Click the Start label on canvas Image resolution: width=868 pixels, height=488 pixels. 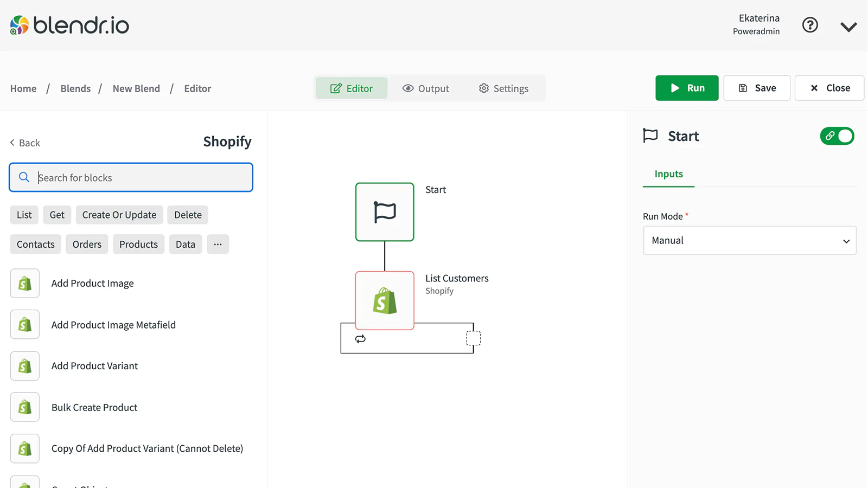[x=436, y=190]
